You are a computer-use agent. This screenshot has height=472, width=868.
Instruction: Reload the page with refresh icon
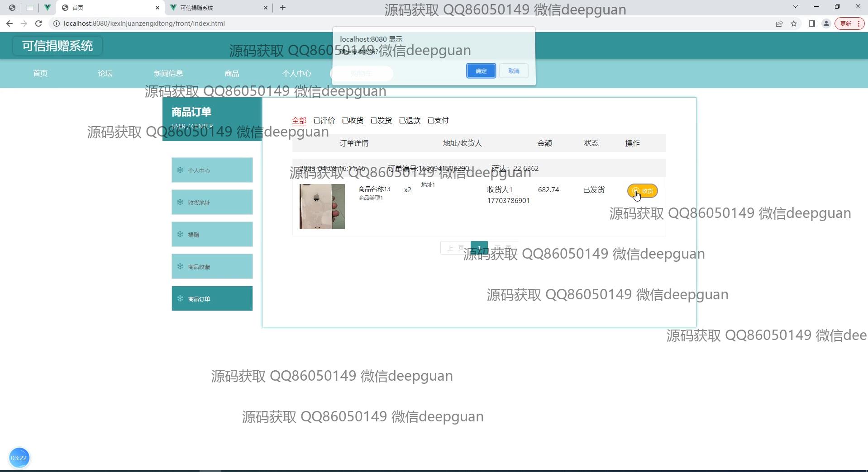(38, 24)
